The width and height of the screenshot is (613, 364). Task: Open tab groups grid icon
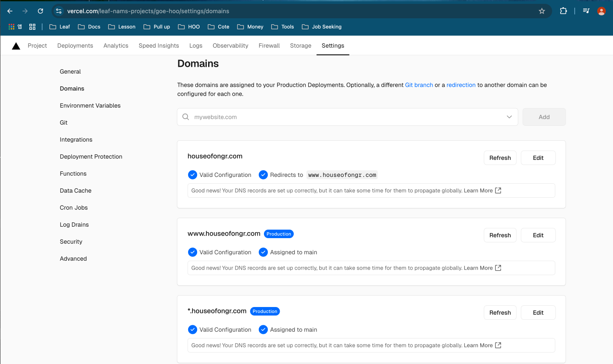pos(32,27)
